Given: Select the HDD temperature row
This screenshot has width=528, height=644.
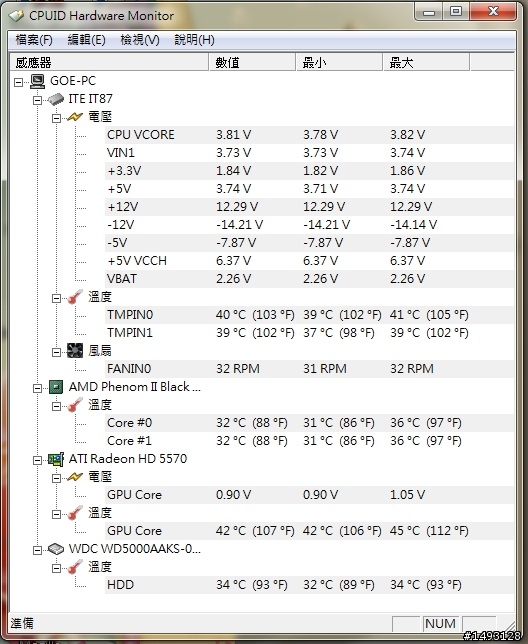Looking at the screenshot, I should (x=309, y=585).
